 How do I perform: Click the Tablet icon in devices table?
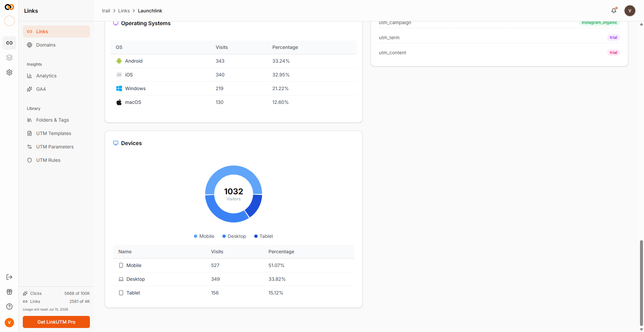[121, 293]
